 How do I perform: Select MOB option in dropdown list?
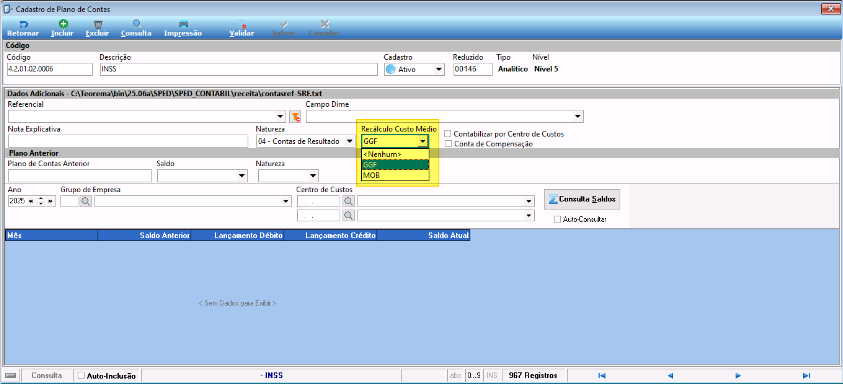[395, 175]
